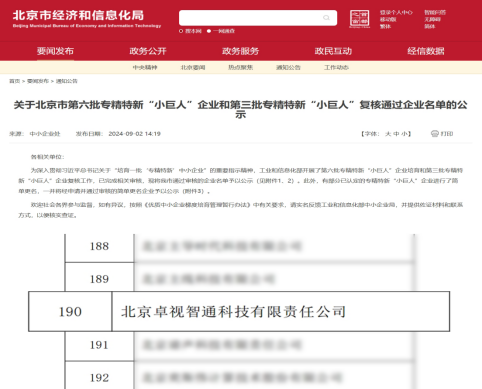Screen dimensions: 482x389
Task: Click inside the header search box
Action: (x=258, y=18)
